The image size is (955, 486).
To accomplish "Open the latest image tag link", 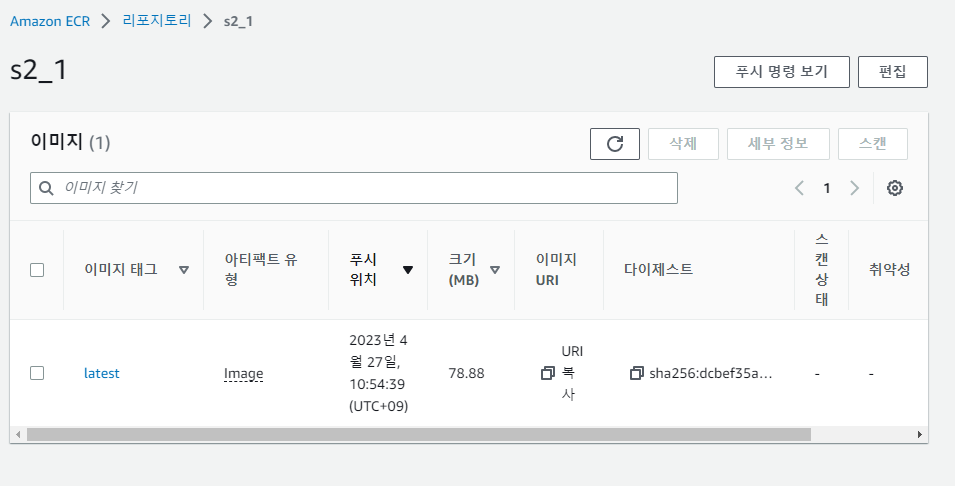I will tap(102, 373).
